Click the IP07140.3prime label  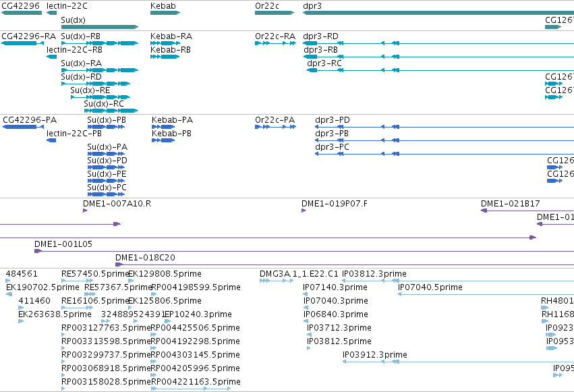pyautogui.click(x=335, y=287)
